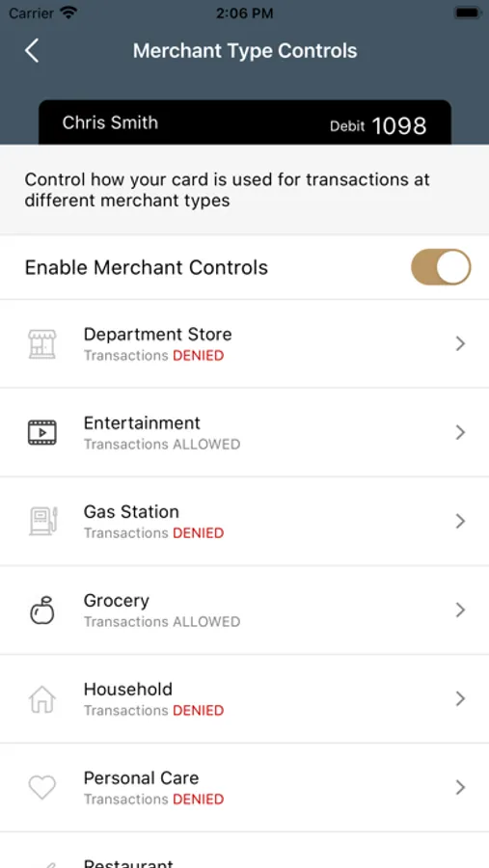Screen dimensions: 489x868
Task: Open Grocery row chevron
Action: 460,610
